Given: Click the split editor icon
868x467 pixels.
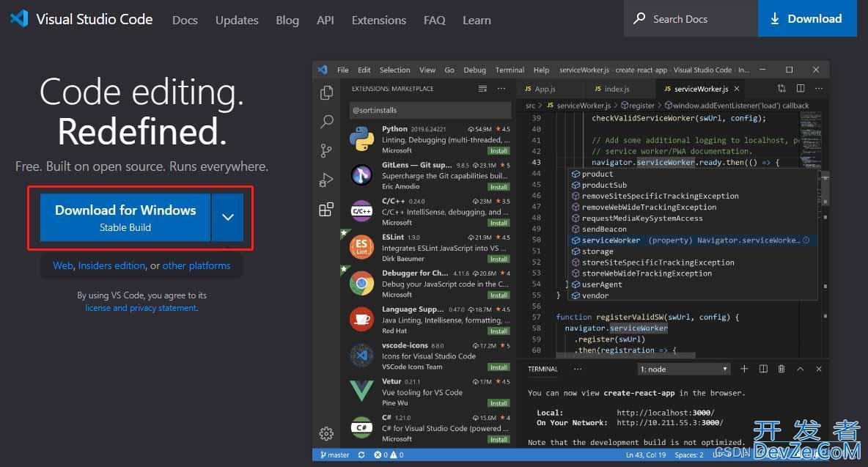Looking at the screenshot, I should [801, 89].
